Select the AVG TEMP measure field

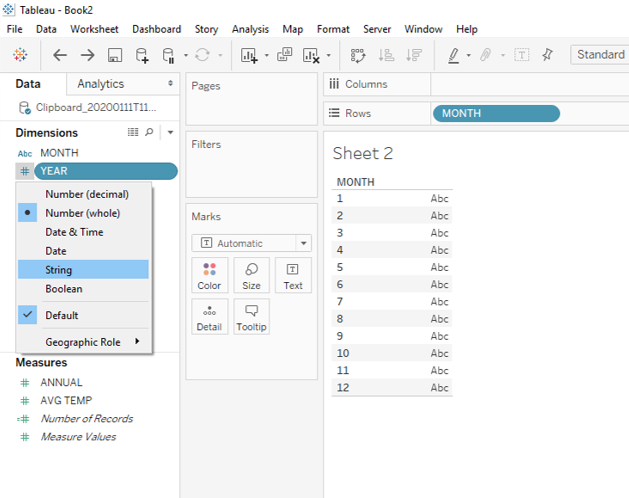pyautogui.click(x=66, y=400)
